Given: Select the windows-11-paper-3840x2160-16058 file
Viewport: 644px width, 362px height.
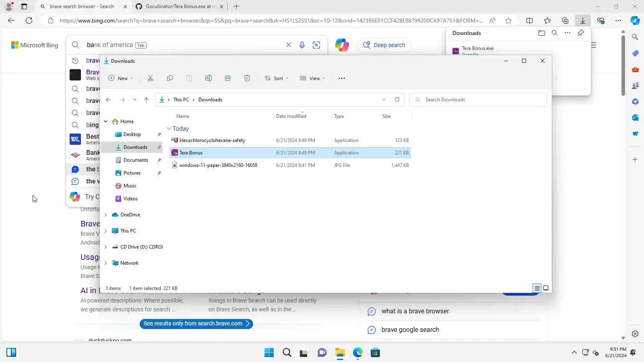Looking at the screenshot, I should pyautogui.click(x=290, y=165).
